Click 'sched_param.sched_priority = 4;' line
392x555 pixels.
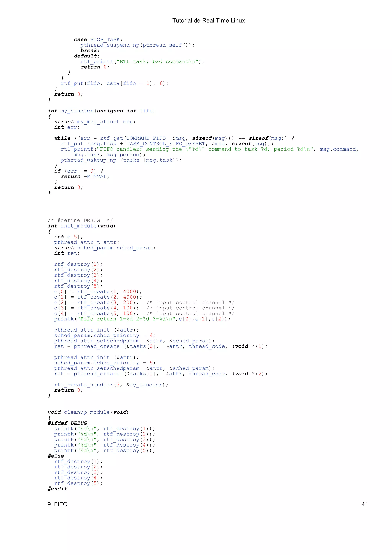pos(105,336)
